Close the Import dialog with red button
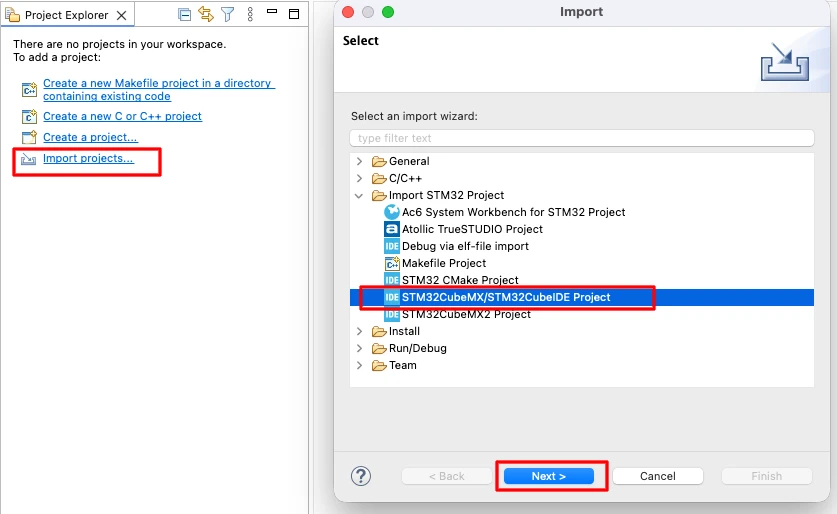Viewport: 837px width, 514px height. tap(348, 12)
